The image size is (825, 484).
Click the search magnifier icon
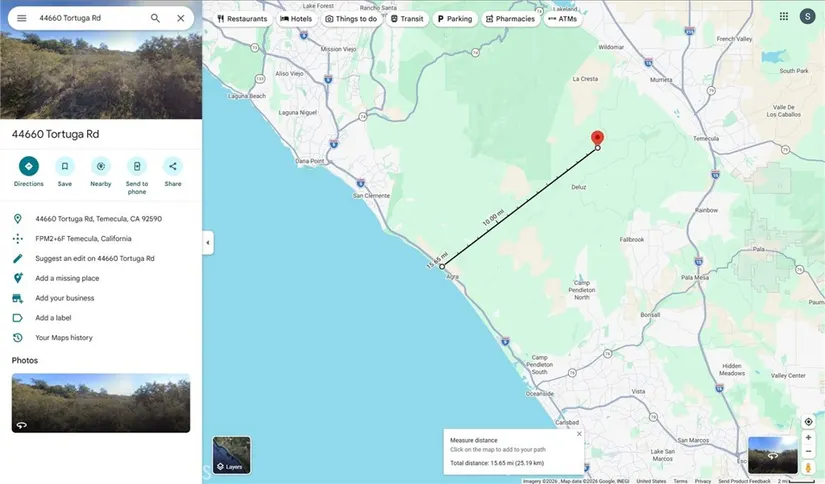(x=155, y=18)
